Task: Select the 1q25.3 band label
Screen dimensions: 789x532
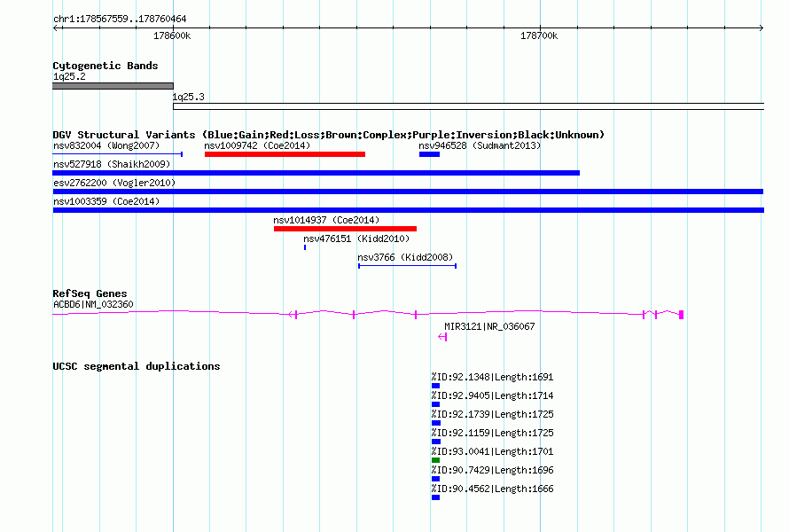Action: (x=188, y=97)
